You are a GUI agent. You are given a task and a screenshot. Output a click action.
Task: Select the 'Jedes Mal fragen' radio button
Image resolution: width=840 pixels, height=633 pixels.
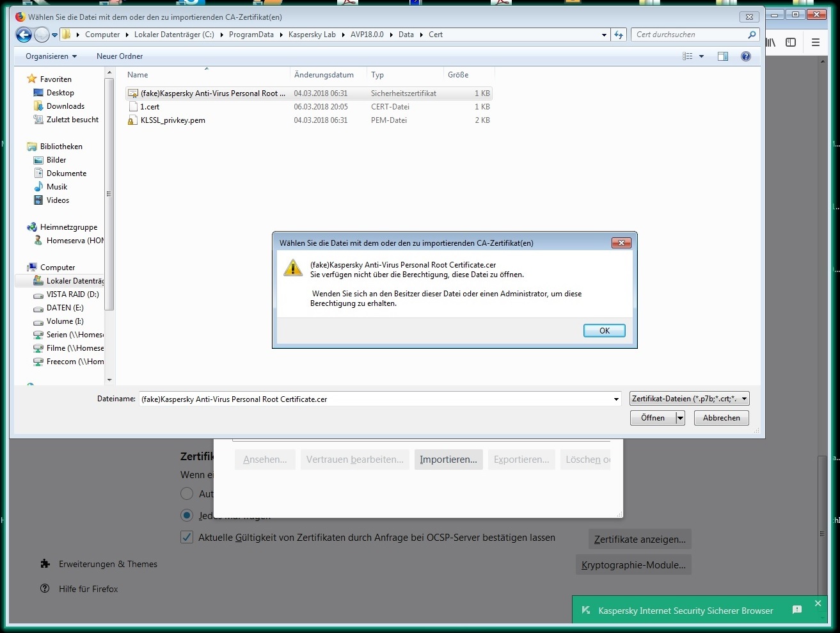[187, 515]
